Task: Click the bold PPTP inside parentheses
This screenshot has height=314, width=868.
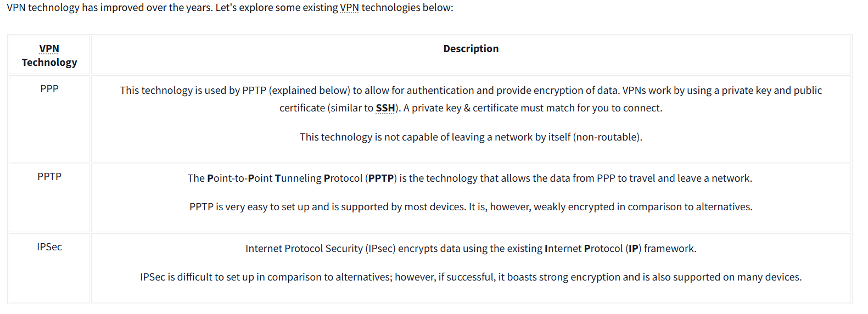Action: 381,178
